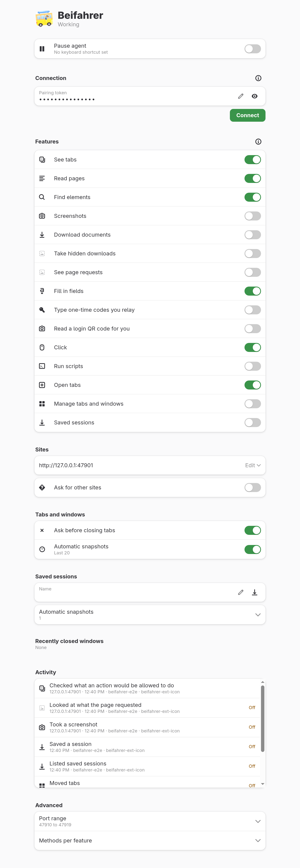Click the See tabs icon

coord(42,160)
